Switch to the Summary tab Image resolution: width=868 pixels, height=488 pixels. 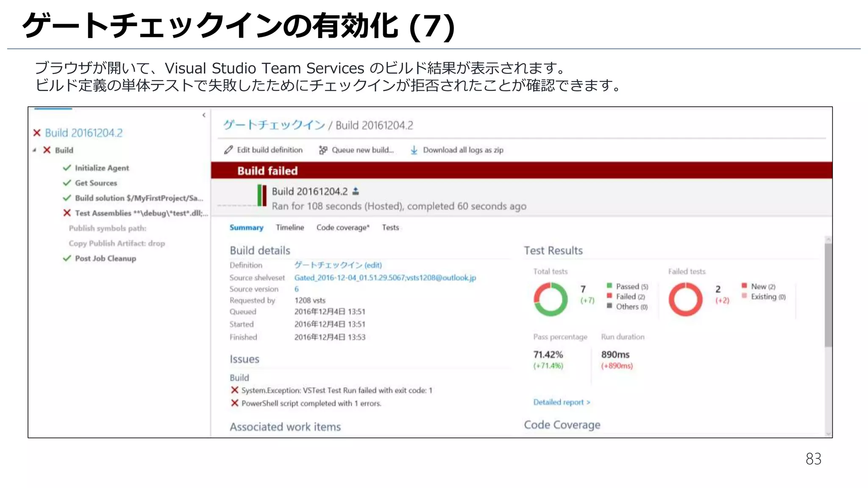(246, 227)
